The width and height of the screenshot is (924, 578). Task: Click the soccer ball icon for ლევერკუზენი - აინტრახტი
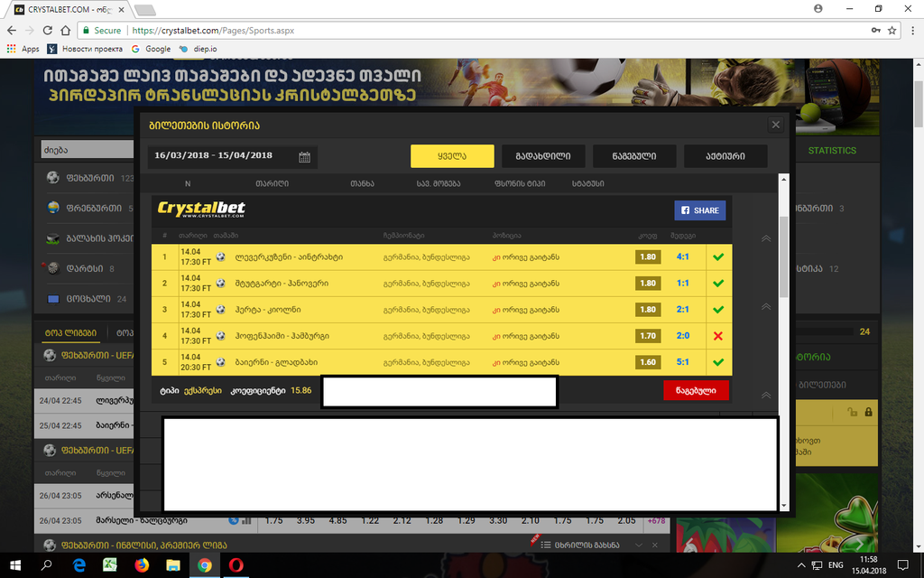click(220, 256)
